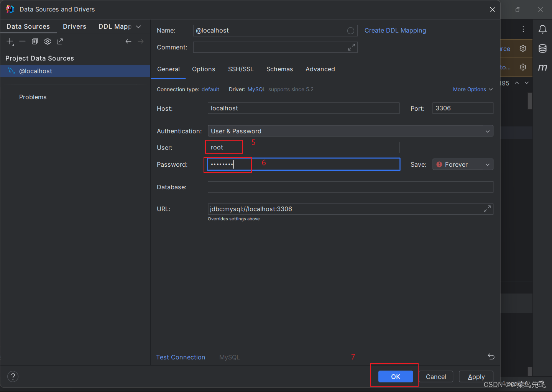Click into the Host field
552x392 pixels.
pyautogui.click(x=304, y=108)
